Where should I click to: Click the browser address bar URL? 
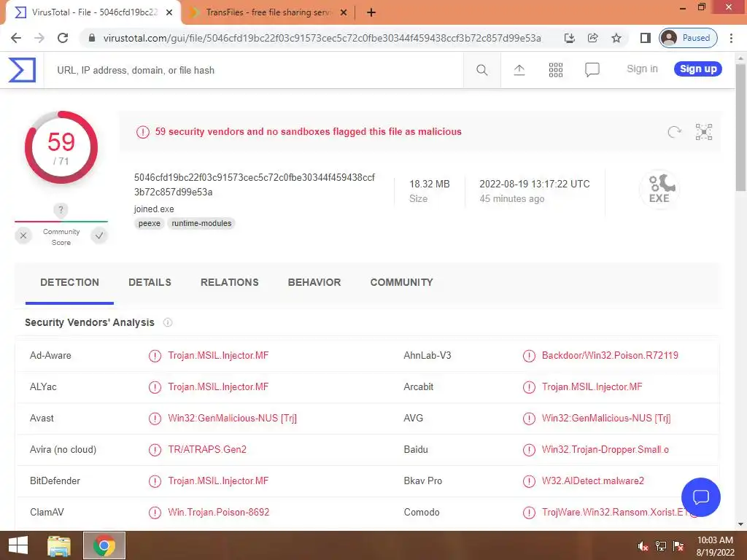click(322, 38)
